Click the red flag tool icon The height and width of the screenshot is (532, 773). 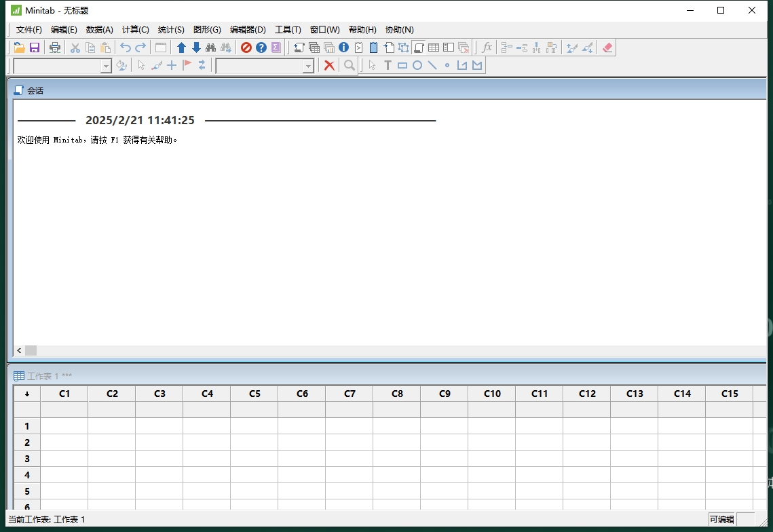pyautogui.click(x=187, y=65)
